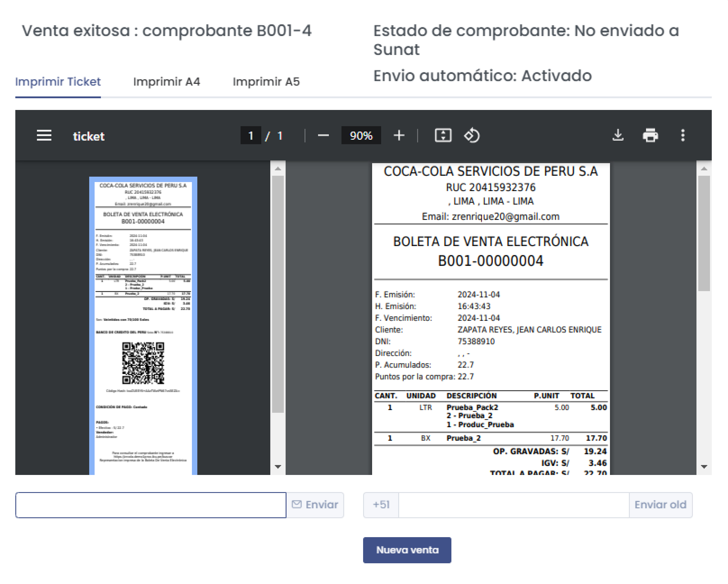
Task: Click the Nueva venta button
Action: (407, 550)
